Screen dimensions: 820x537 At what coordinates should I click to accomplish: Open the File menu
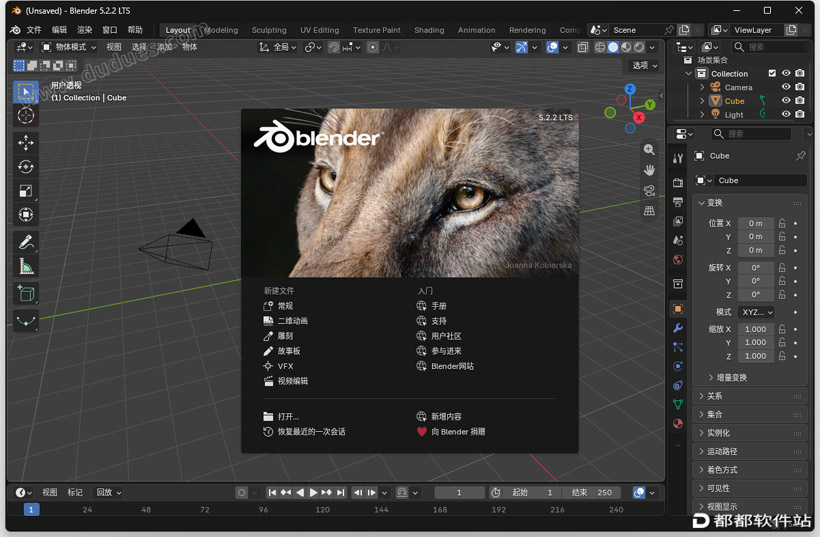click(x=34, y=30)
